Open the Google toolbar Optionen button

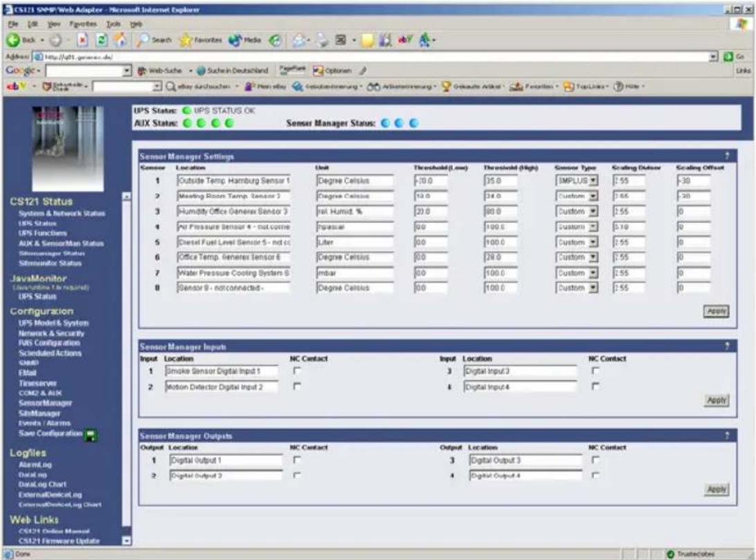tap(332, 71)
